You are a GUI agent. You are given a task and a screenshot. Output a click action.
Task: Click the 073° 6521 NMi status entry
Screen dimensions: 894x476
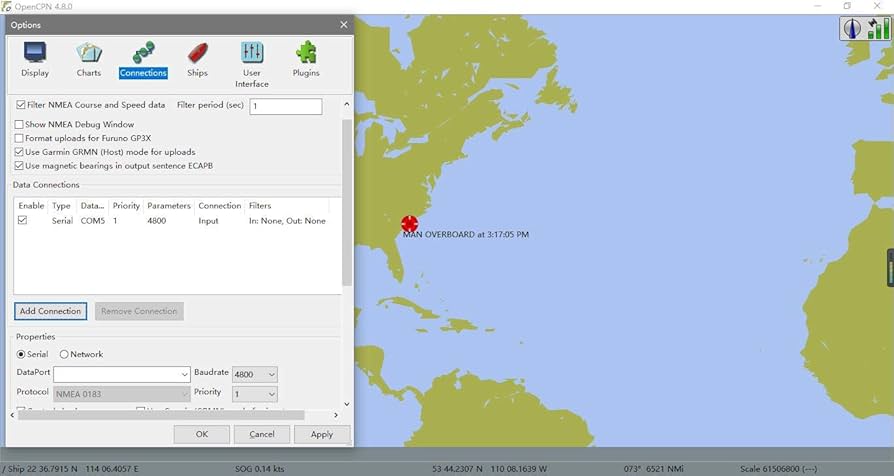[653, 469]
